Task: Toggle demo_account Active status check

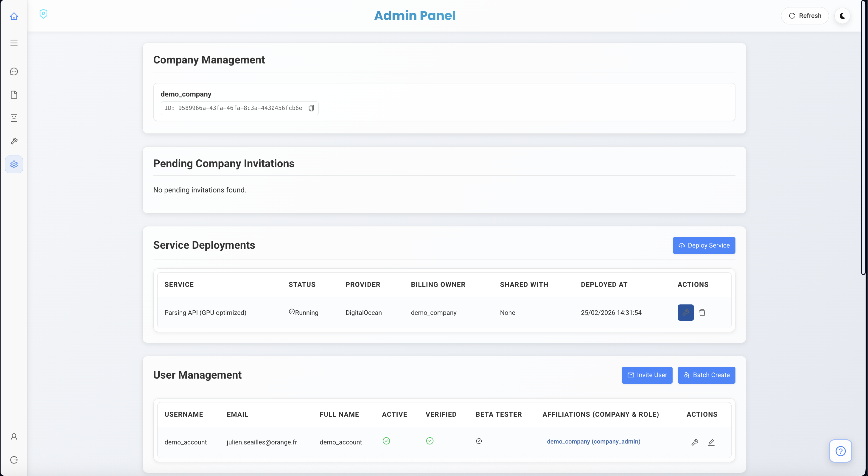Action: (x=386, y=441)
